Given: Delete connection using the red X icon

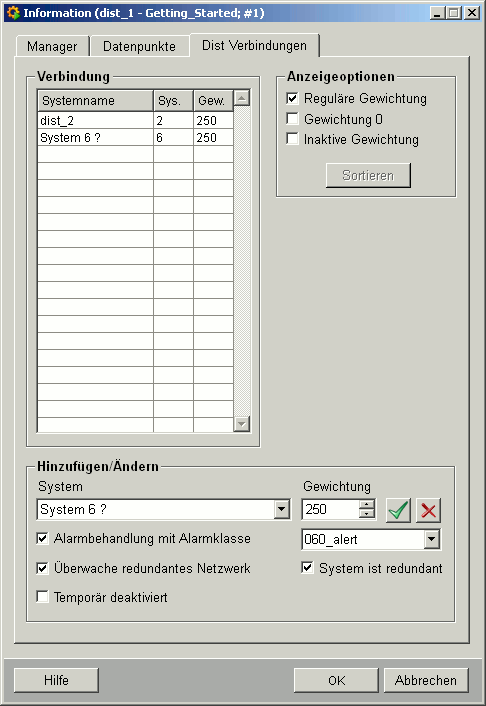Looking at the screenshot, I should 428,510.
